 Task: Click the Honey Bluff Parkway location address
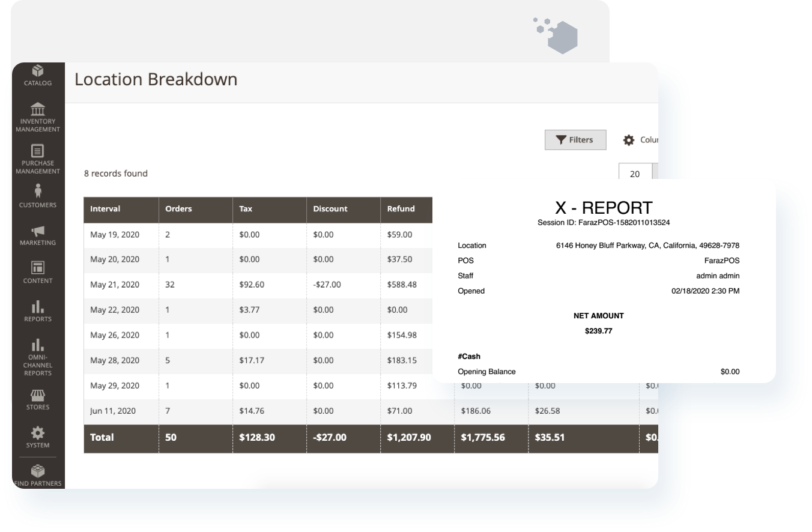point(647,246)
